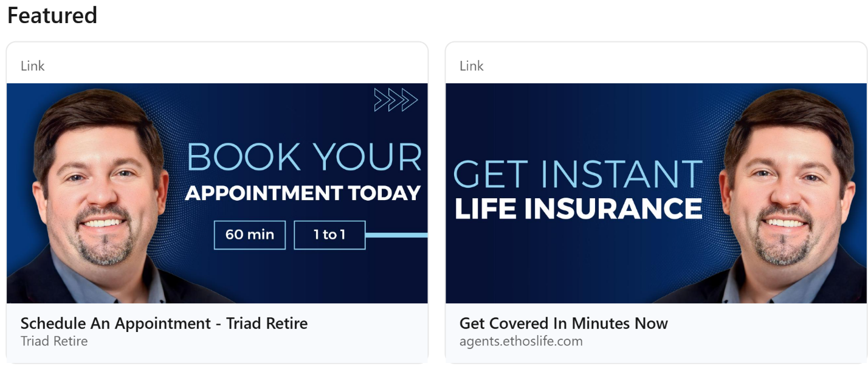The height and width of the screenshot is (377, 868).
Task: Click the GET INSTANT headline text
Action: click(578, 173)
